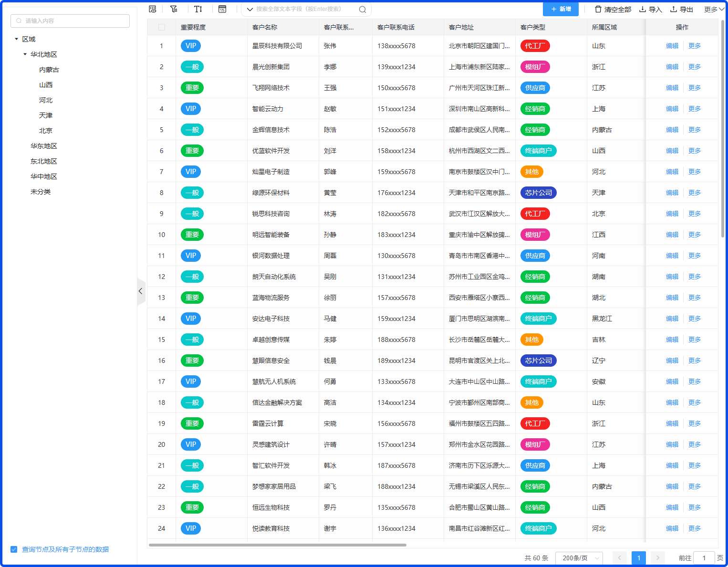
Task: Open the 200条/页 page size dropdown
Action: tap(579, 558)
